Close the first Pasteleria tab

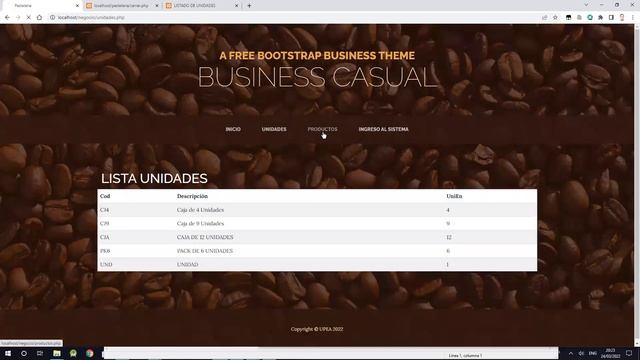78,6
